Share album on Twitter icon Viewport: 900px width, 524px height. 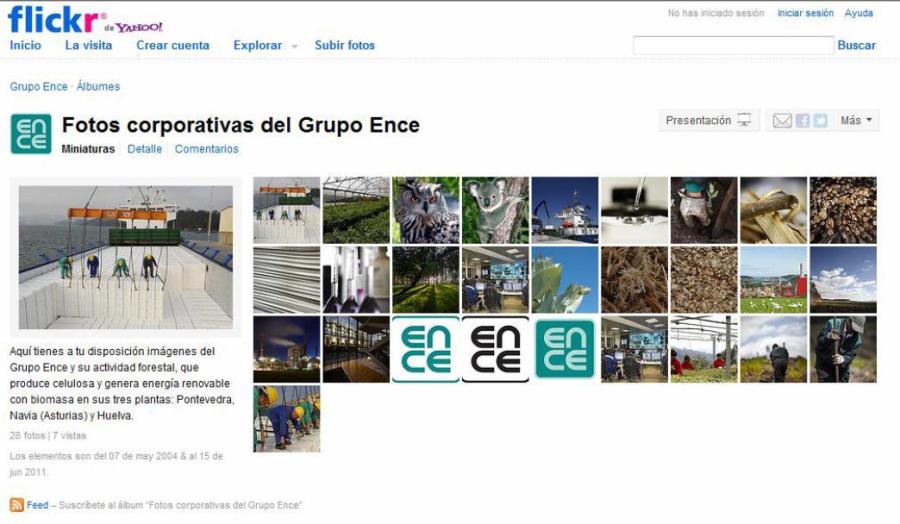click(x=820, y=121)
